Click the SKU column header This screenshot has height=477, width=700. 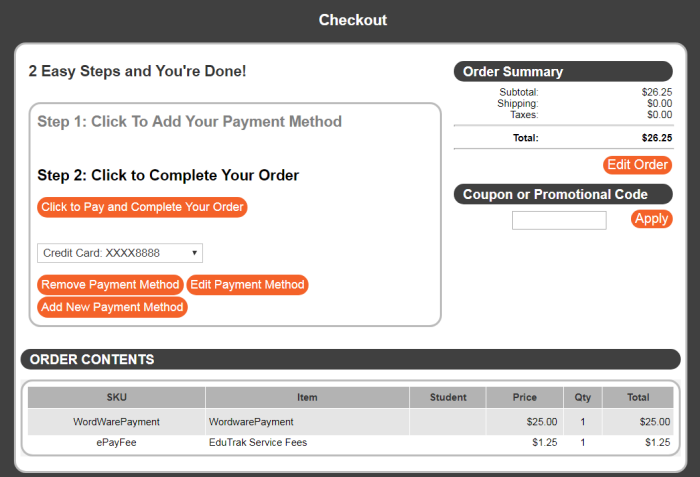pos(116,397)
